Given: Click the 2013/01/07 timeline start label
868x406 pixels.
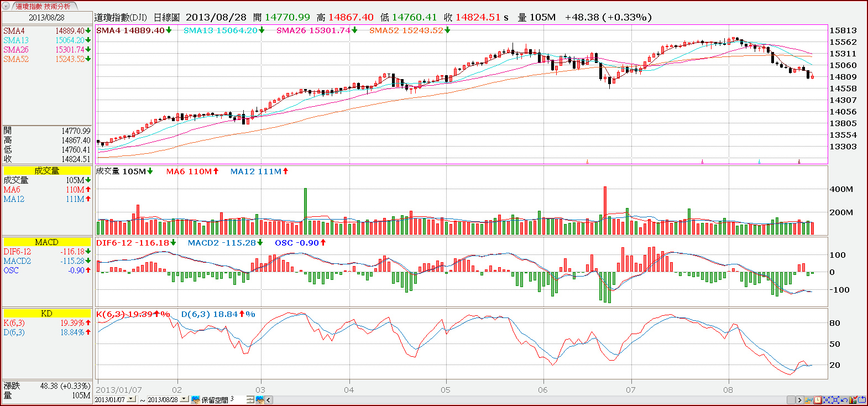Looking at the screenshot, I should pyautogui.click(x=119, y=390).
